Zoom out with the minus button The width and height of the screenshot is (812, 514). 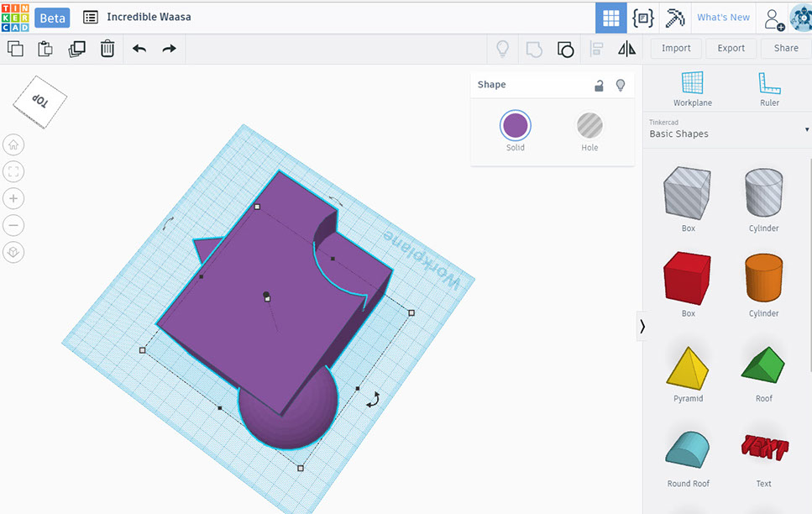(x=13, y=225)
